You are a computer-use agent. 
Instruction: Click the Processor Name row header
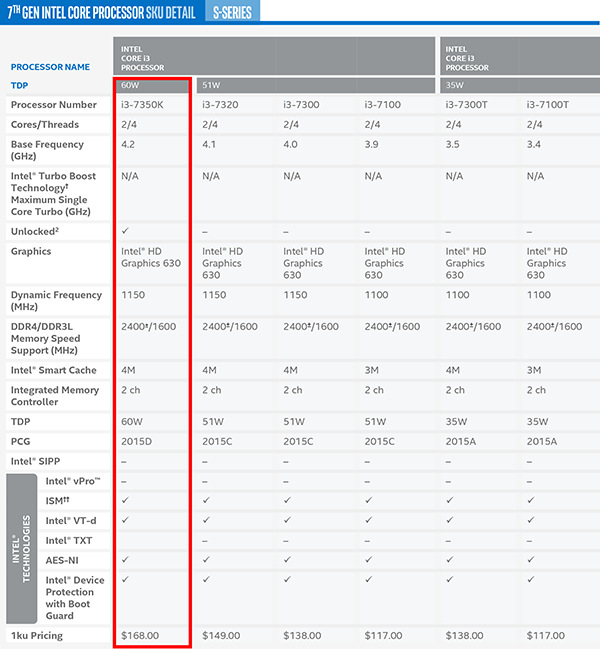point(50,67)
